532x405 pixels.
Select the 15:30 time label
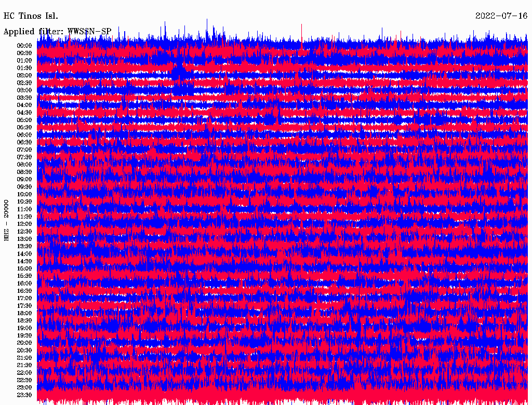24,276
